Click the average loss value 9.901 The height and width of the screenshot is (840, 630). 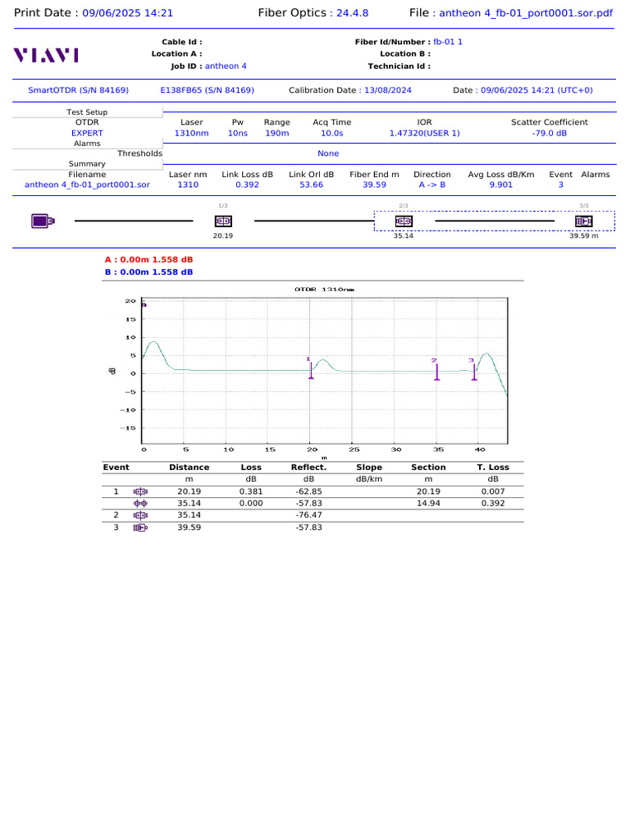point(501,185)
